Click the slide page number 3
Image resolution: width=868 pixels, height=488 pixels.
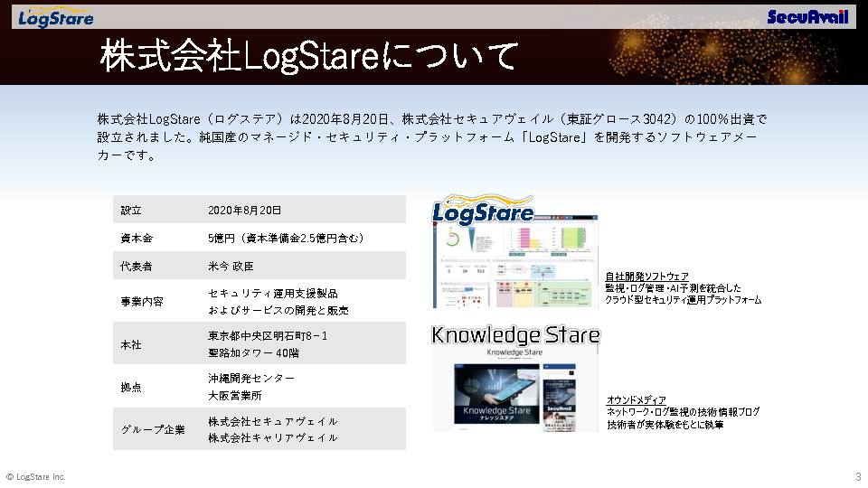tap(857, 476)
